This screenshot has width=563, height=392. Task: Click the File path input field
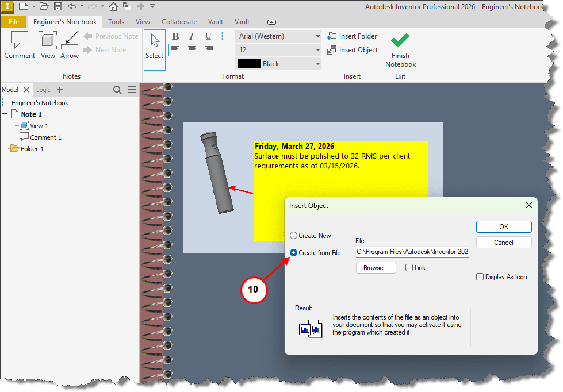coord(412,252)
